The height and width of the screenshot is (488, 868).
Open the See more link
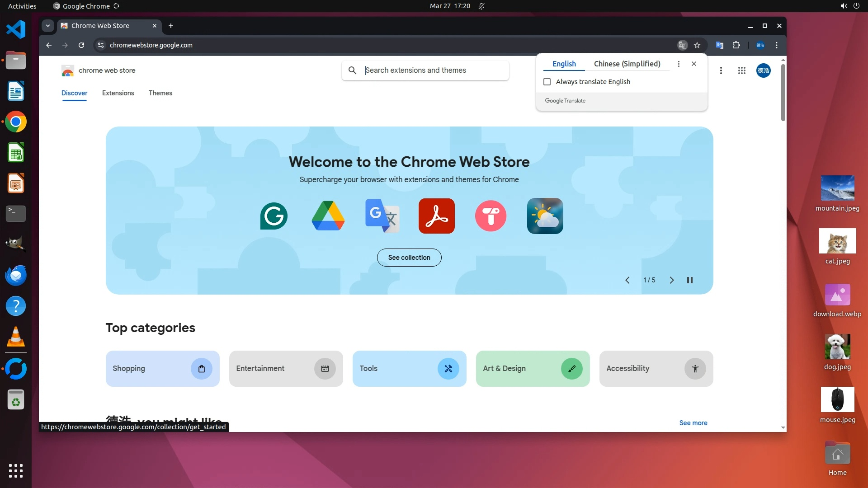(693, 423)
